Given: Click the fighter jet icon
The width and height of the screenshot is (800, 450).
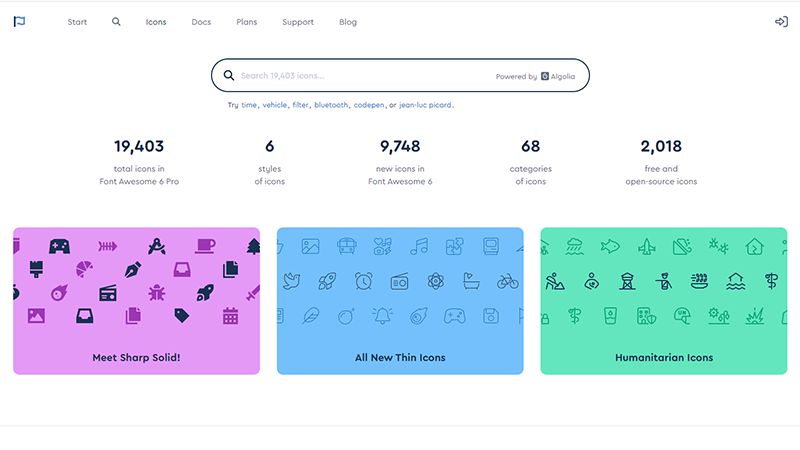Looking at the screenshot, I should [x=646, y=246].
